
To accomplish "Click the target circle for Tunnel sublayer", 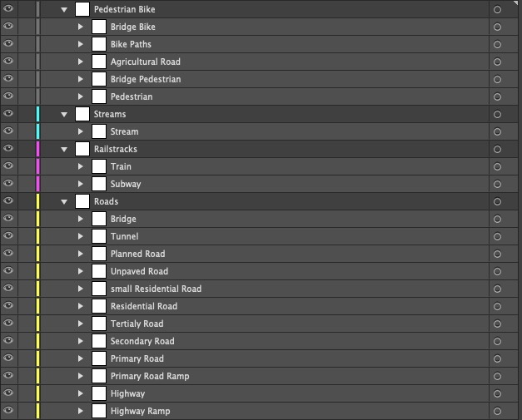I will pyautogui.click(x=497, y=236).
